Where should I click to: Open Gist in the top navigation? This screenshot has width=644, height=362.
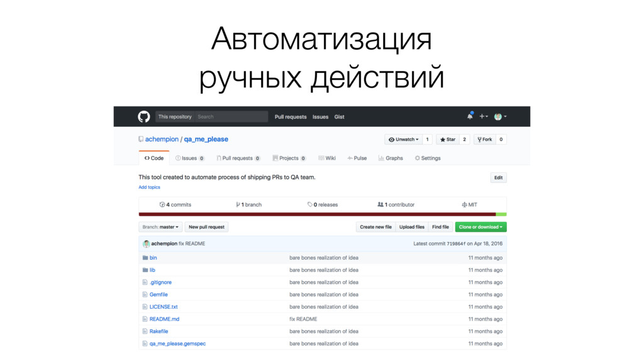(x=339, y=117)
